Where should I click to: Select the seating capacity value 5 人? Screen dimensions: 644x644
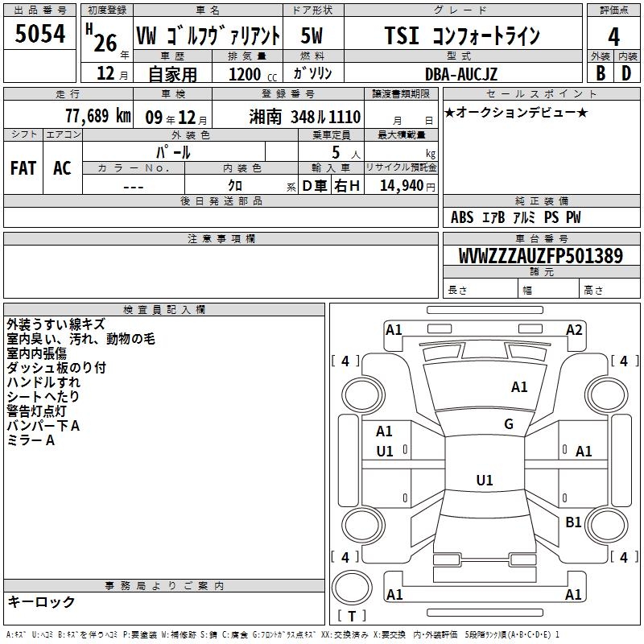coord(346,153)
